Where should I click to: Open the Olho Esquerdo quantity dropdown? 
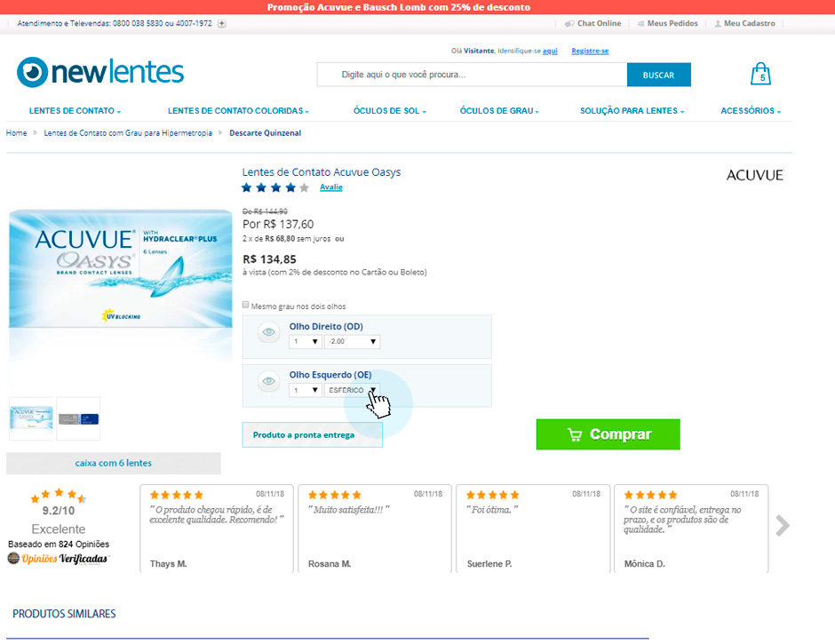point(306,391)
